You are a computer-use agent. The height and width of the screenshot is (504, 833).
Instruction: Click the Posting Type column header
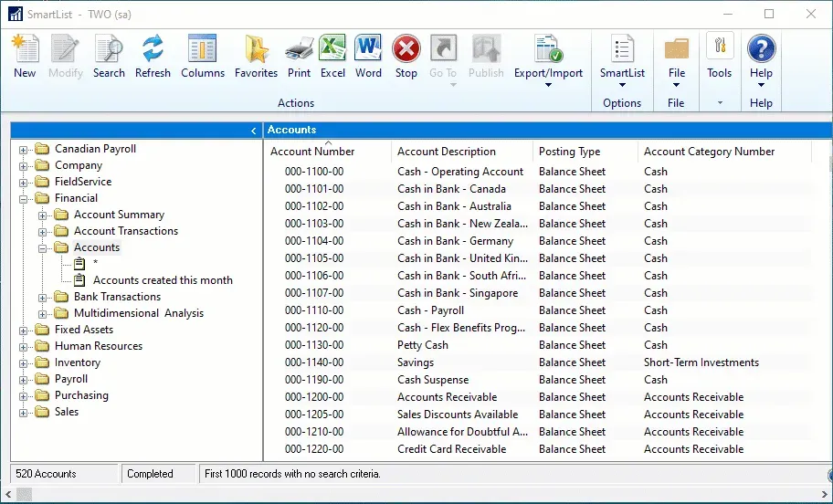click(x=569, y=152)
